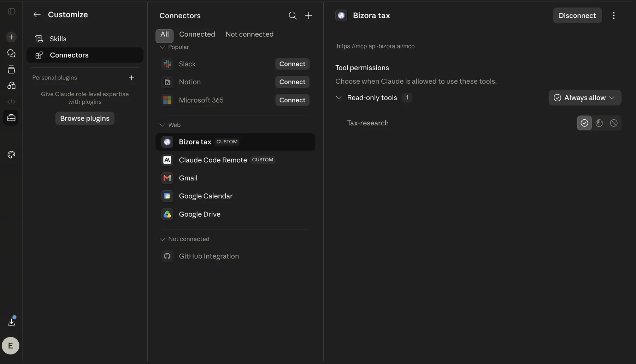Collapse the Popular connectors group
Screen dimensions: 636x364
pyautogui.click(x=162, y=47)
